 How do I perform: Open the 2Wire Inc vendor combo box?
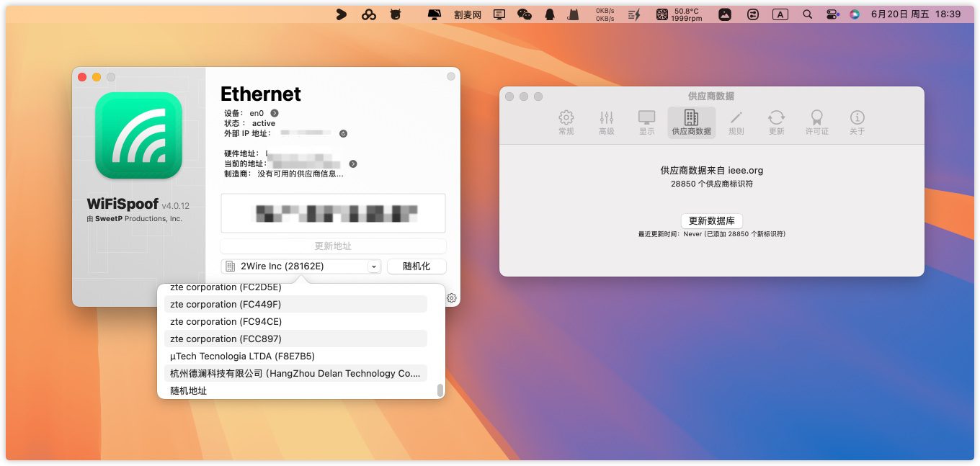click(300, 266)
